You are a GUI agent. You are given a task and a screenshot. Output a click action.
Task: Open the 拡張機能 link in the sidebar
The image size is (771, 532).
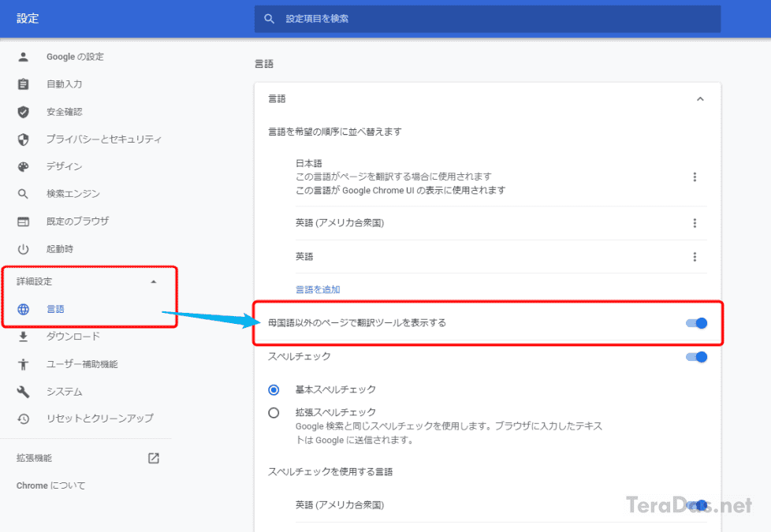[34, 458]
